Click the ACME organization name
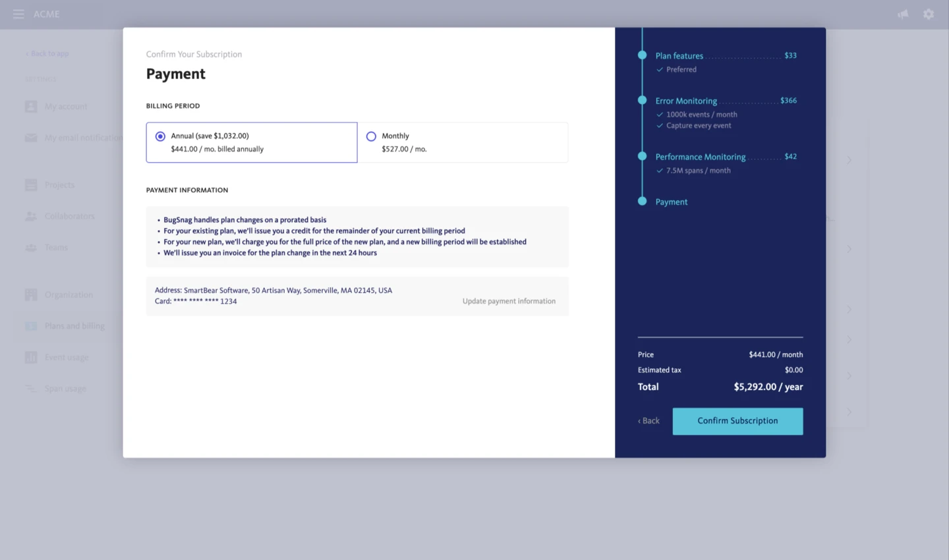 pyautogui.click(x=47, y=14)
